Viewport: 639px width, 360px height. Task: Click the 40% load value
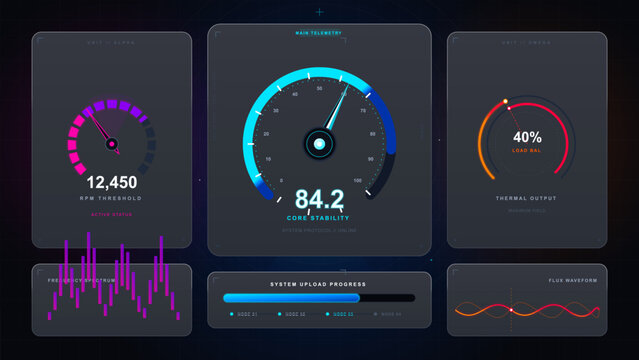[527, 137]
